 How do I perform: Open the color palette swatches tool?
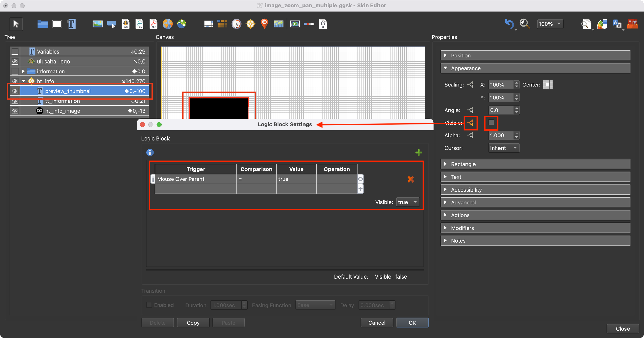click(x=602, y=24)
